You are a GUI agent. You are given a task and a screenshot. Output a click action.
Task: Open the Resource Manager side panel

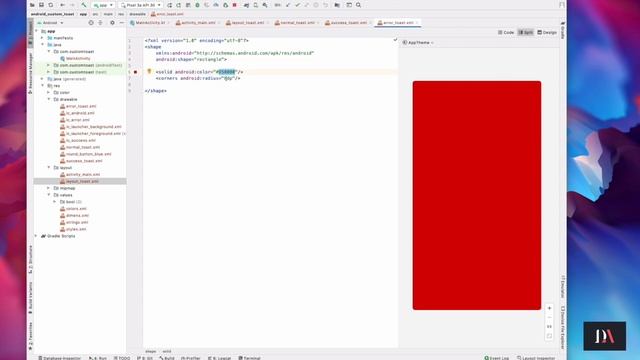tap(30, 73)
